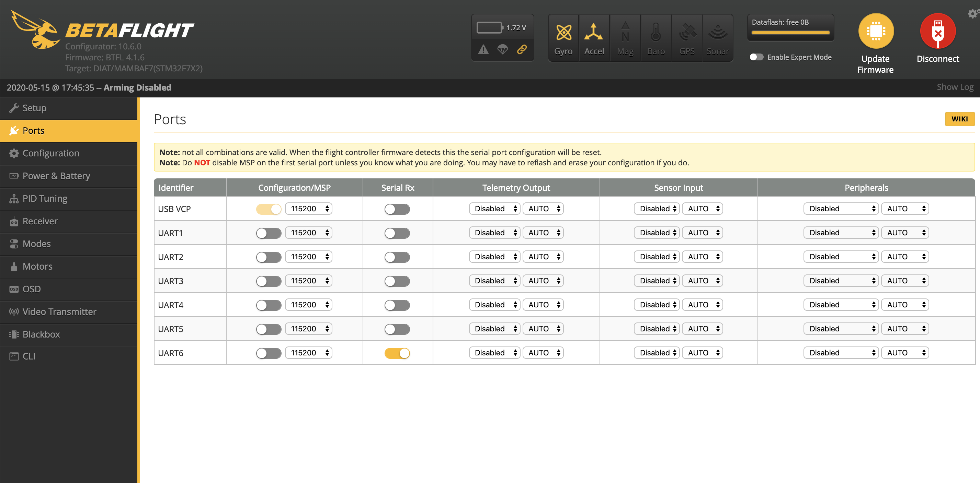The height and width of the screenshot is (483, 980).
Task: Open UART5 Peripherals Disabled dropdown
Action: 841,329
